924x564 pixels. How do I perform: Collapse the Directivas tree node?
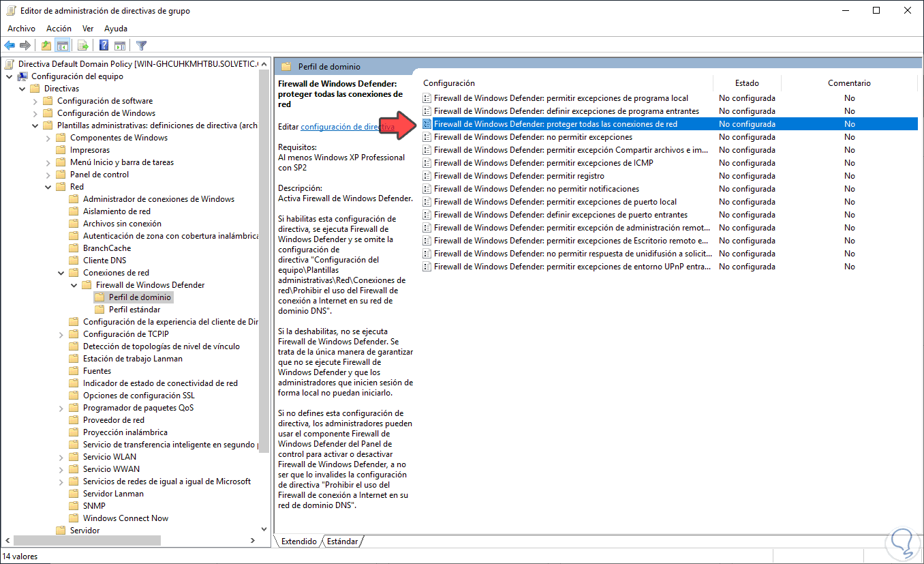tap(22, 89)
